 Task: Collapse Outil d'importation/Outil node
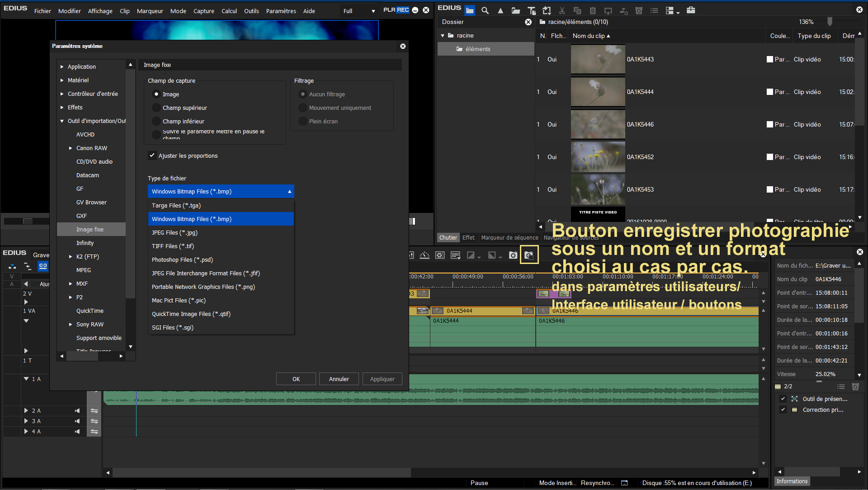click(62, 121)
